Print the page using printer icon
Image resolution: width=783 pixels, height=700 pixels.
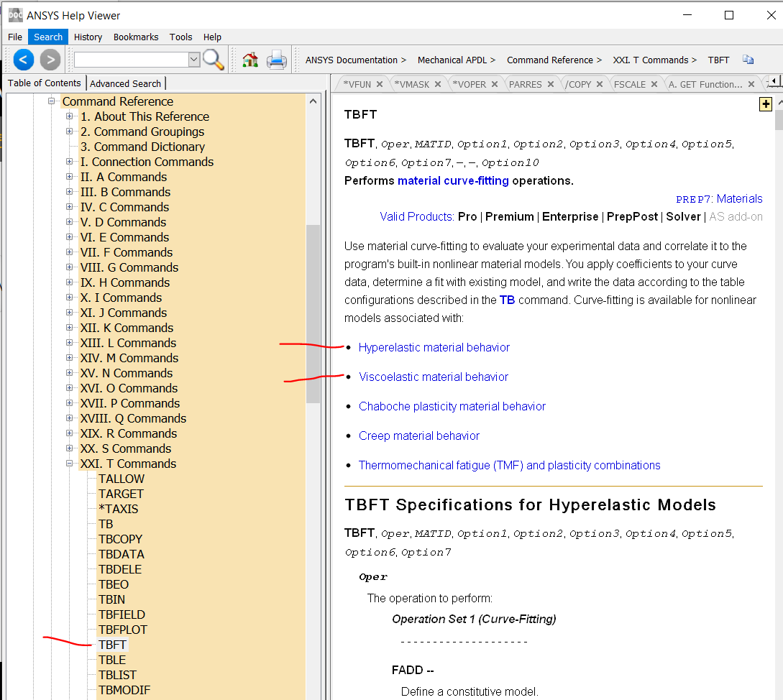pyautogui.click(x=277, y=60)
